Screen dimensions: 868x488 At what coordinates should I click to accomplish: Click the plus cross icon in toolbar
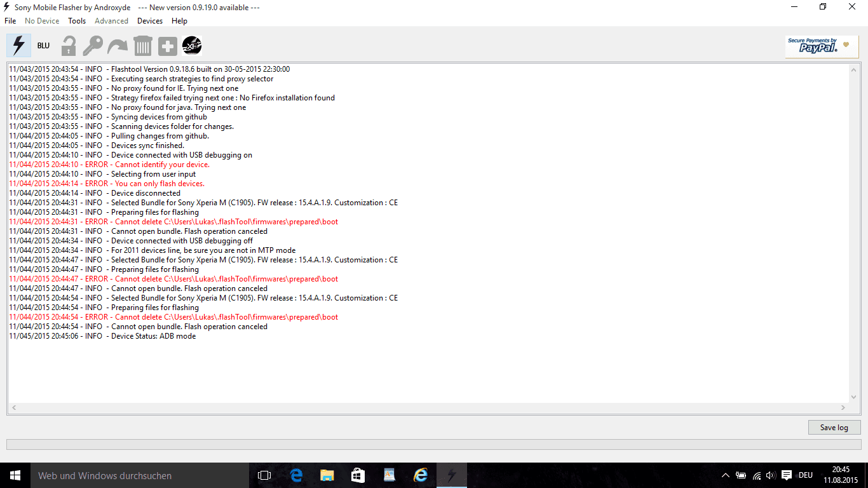168,46
